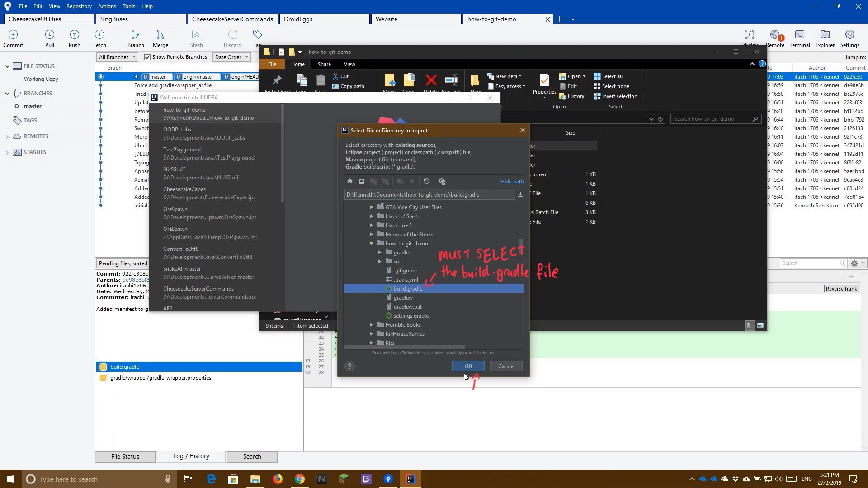Switch to Log / History tab
The height and width of the screenshot is (488, 868).
point(191,456)
